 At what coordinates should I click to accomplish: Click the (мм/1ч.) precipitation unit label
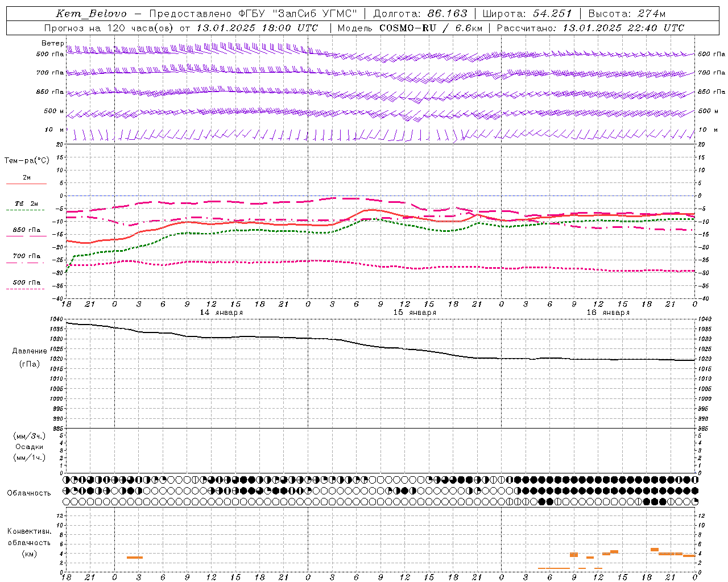[30, 458]
